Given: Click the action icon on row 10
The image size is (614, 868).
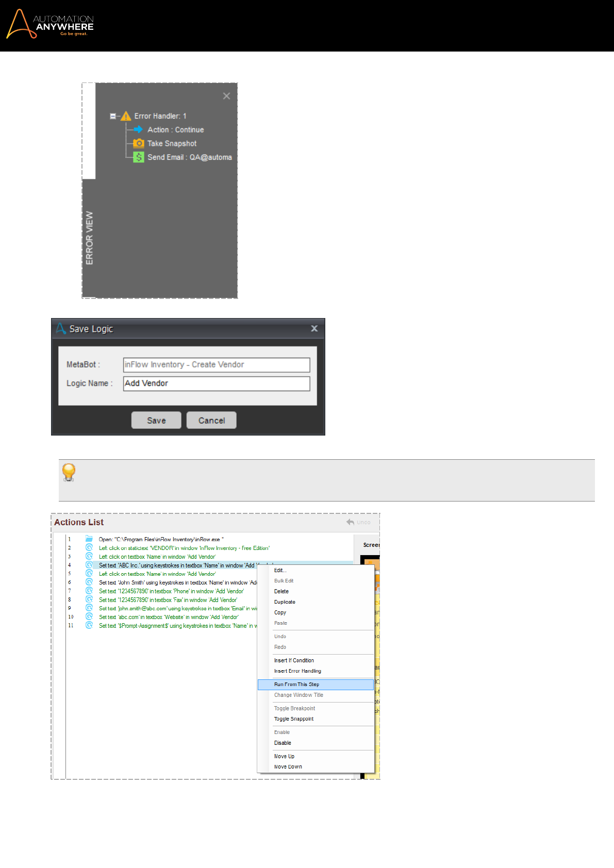Looking at the screenshot, I should point(89,616).
